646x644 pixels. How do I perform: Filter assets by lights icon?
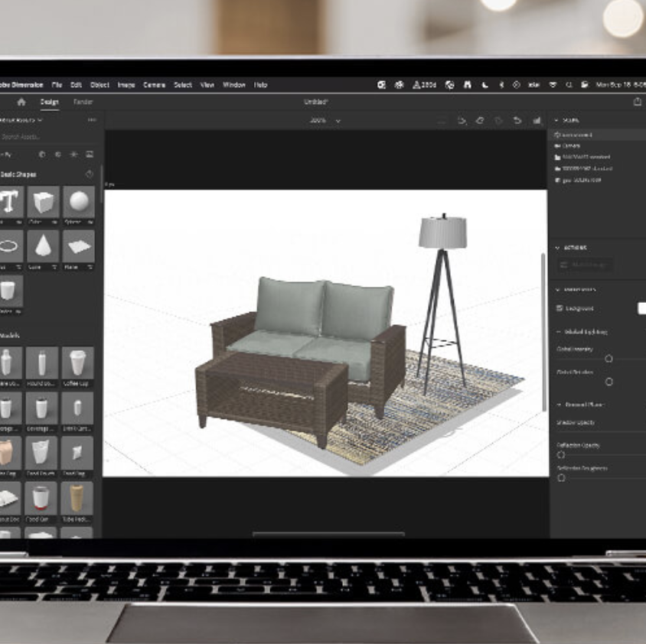pyautogui.click(x=73, y=154)
